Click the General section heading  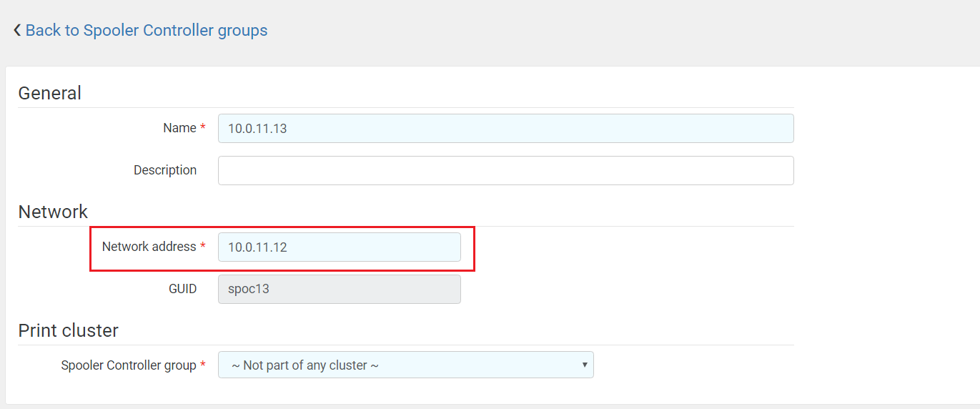point(49,94)
